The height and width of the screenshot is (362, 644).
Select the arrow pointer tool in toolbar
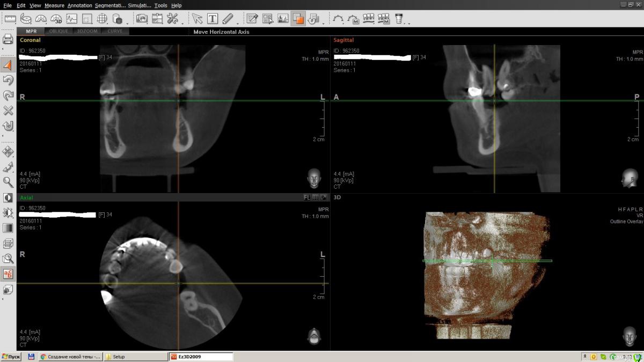tap(197, 19)
